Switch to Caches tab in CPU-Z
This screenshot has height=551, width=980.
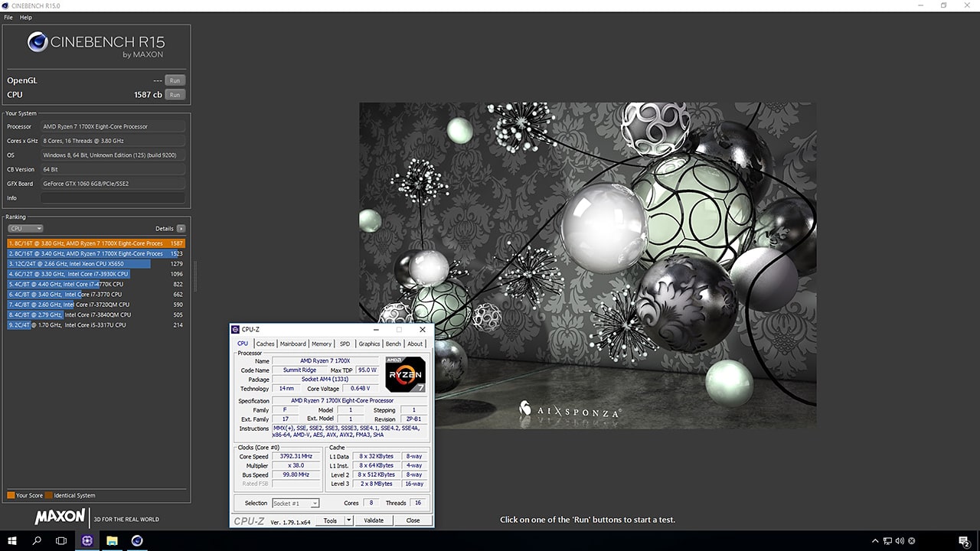265,344
